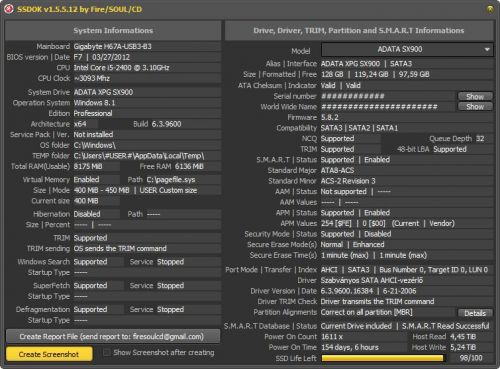Click Driver value Szabványos SATA AHCI-vezérlő
The height and width of the screenshot is (369, 500).
(372, 280)
